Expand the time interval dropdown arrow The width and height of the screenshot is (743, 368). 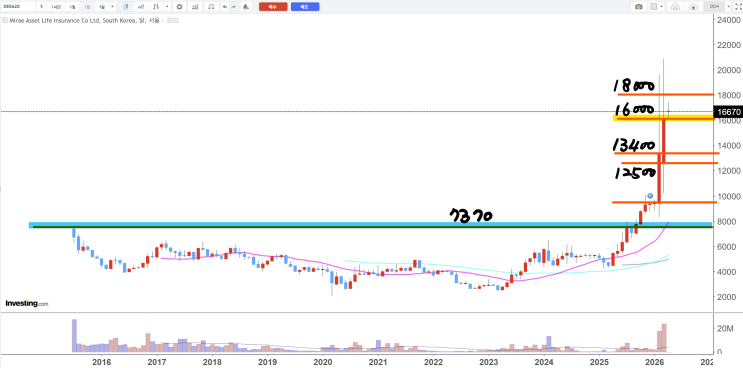(112, 7)
